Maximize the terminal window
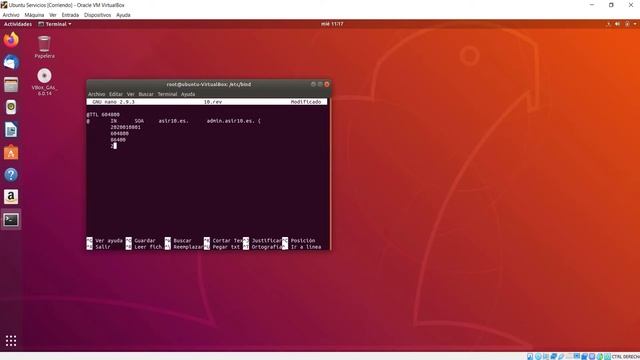Image resolution: width=640 pixels, height=360 pixels. point(320,84)
